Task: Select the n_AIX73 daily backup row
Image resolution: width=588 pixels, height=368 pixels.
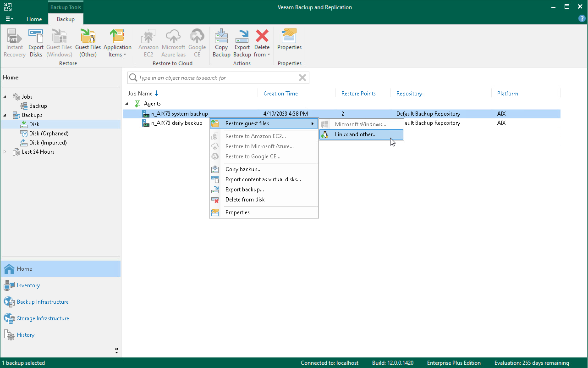Action: (x=341, y=123)
